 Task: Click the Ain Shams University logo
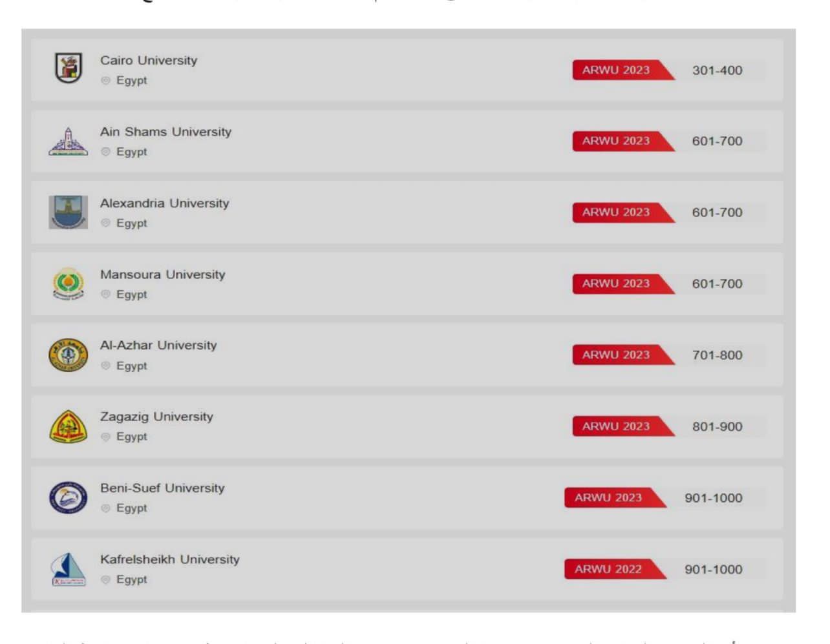pyautogui.click(x=68, y=141)
